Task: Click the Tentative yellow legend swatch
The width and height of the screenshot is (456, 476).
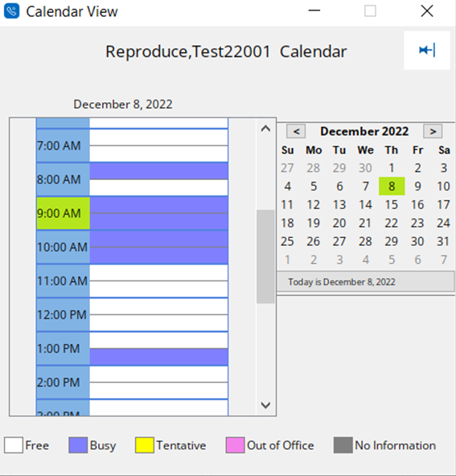Action: point(145,445)
